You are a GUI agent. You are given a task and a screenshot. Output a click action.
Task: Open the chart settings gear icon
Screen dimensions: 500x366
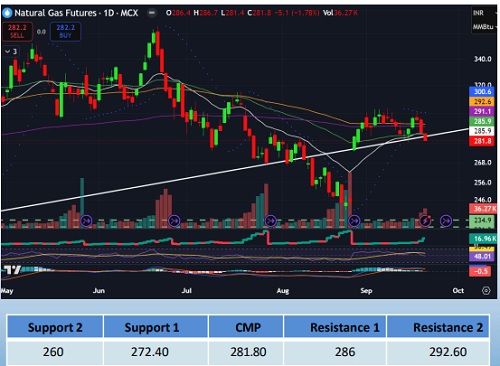click(x=486, y=291)
